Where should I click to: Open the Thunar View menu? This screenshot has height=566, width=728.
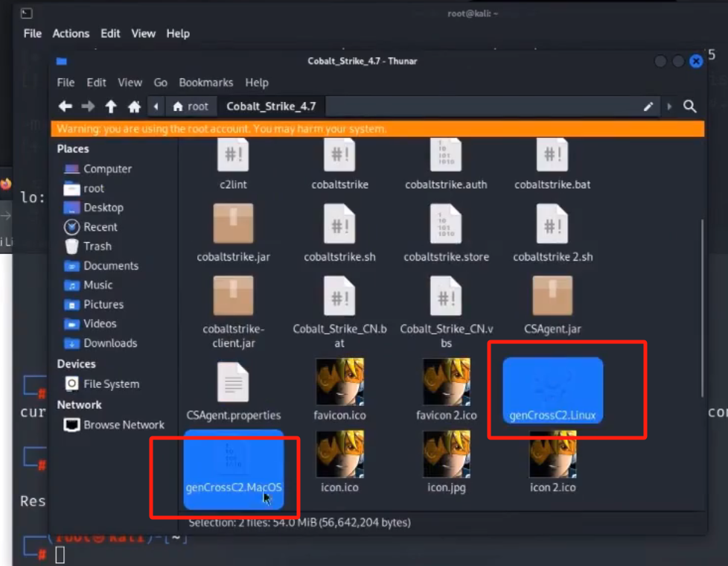(130, 83)
